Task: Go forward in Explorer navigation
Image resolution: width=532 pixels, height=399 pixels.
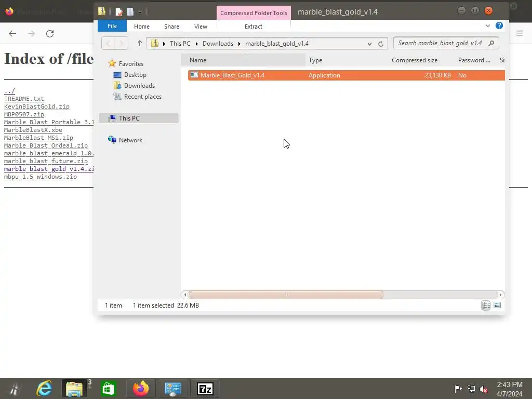Action: tap(121, 44)
